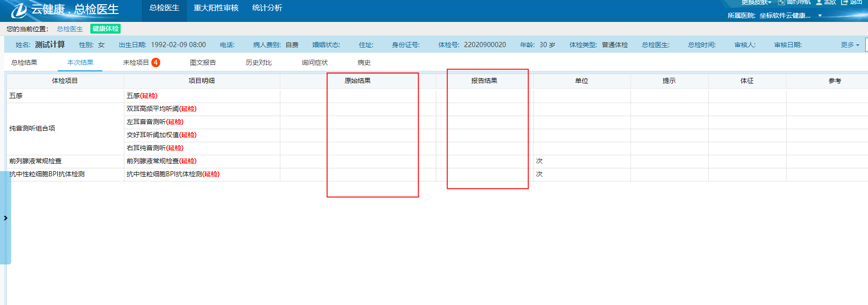868x305 pixels.
Task: Switch to the 未检项目 tab
Action: point(136,62)
